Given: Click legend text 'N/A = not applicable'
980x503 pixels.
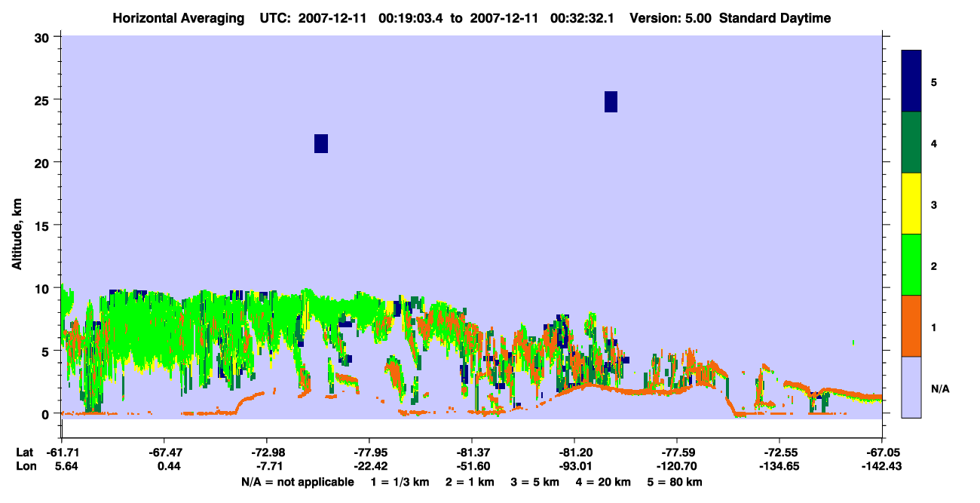Looking at the screenshot, I should [297, 482].
